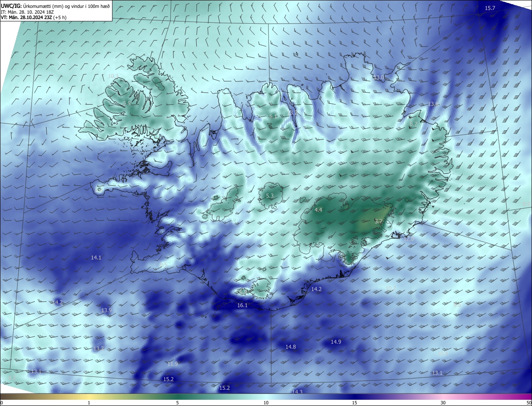Click the 'UWC/IG:' model label
Image resolution: width=532 pixels, height=406 pixels.
pyautogui.click(x=11, y=6)
